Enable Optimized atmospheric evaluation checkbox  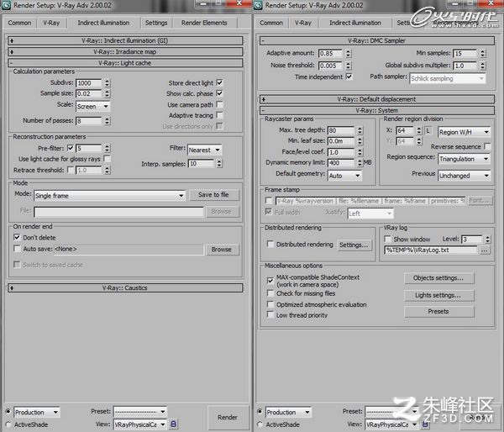pyautogui.click(x=270, y=304)
